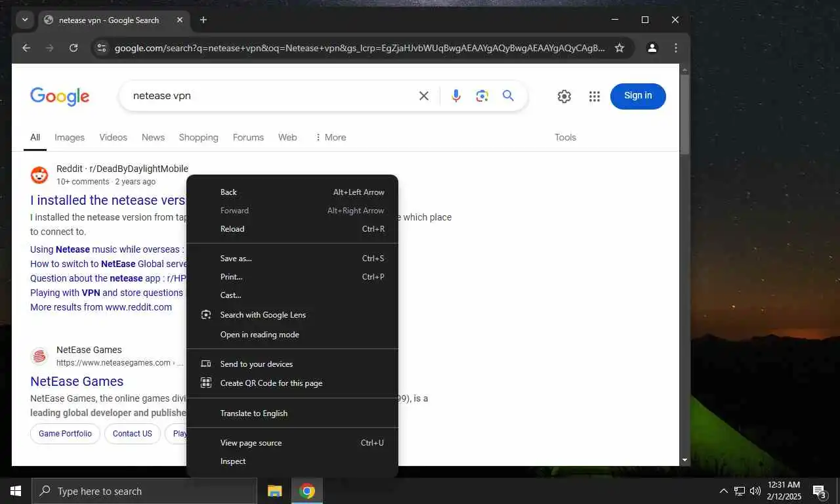840x504 pixels.
Task: Click the address bar URL
Action: point(360,48)
